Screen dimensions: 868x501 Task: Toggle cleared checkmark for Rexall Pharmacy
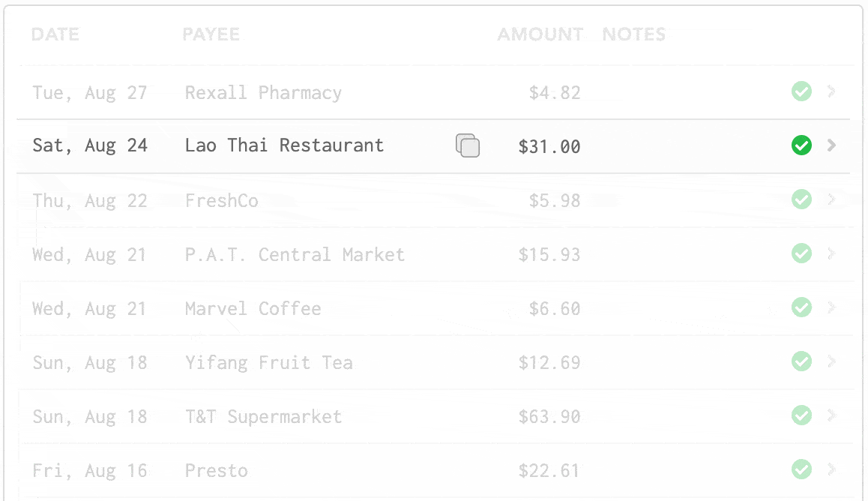801,91
